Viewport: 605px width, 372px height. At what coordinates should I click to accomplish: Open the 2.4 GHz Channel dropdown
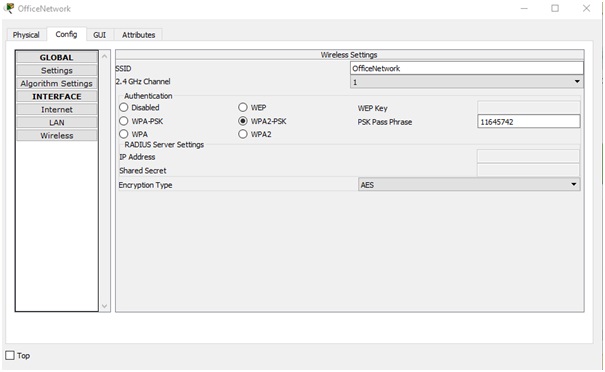click(x=466, y=82)
